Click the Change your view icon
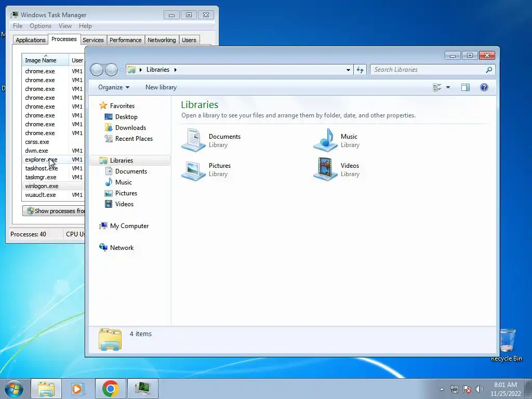The image size is (532, 399). tap(437, 87)
